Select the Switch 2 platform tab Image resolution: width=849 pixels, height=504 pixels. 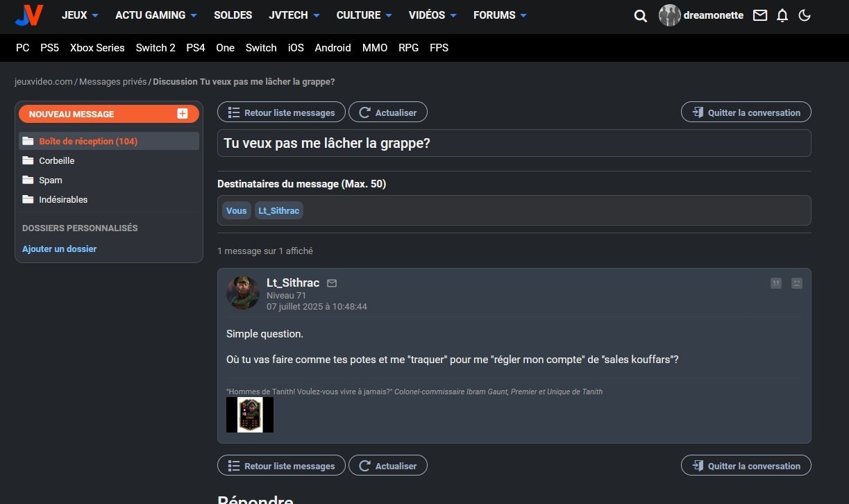point(155,48)
